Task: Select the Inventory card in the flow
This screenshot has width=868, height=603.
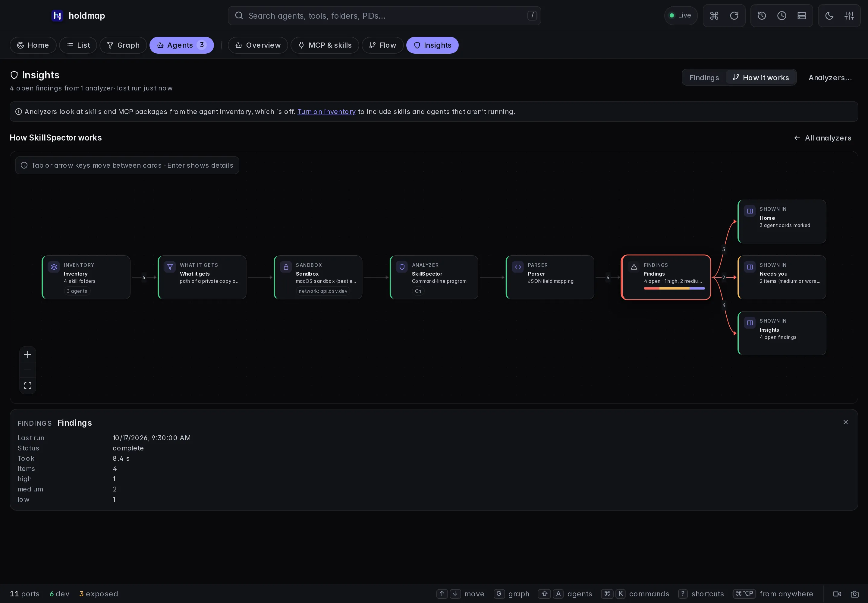Action: 86,277
